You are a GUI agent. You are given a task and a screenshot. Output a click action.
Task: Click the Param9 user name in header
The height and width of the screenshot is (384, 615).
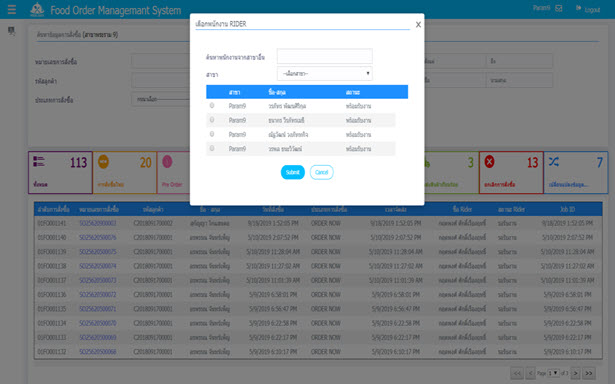(542, 8)
